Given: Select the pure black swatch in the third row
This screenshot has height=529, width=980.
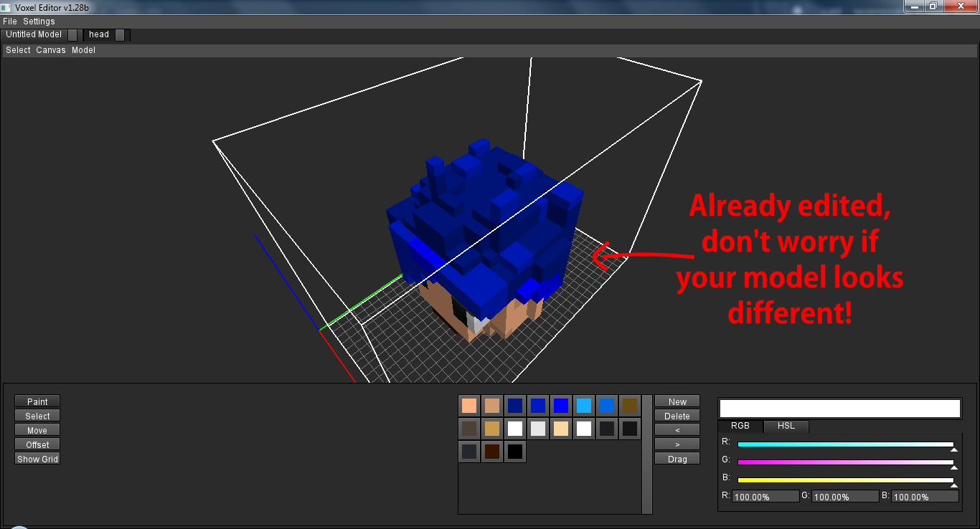Looking at the screenshot, I should coord(515,452).
